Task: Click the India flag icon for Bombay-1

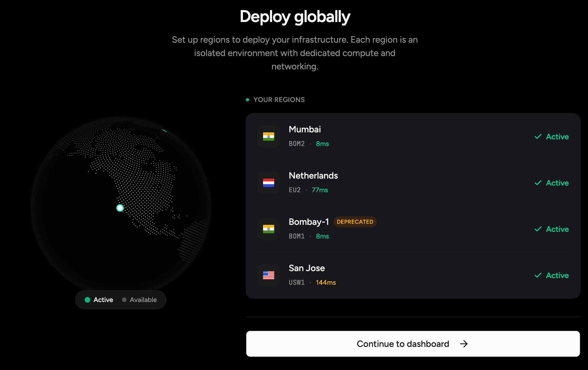Action: coord(268,229)
